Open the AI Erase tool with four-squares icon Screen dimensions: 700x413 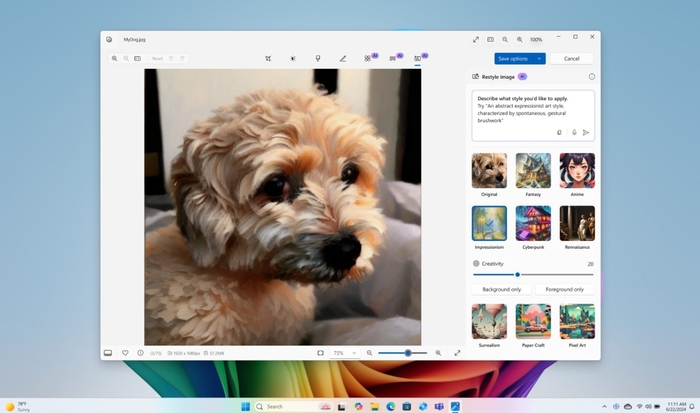pyautogui.click(x=367, y=58)
